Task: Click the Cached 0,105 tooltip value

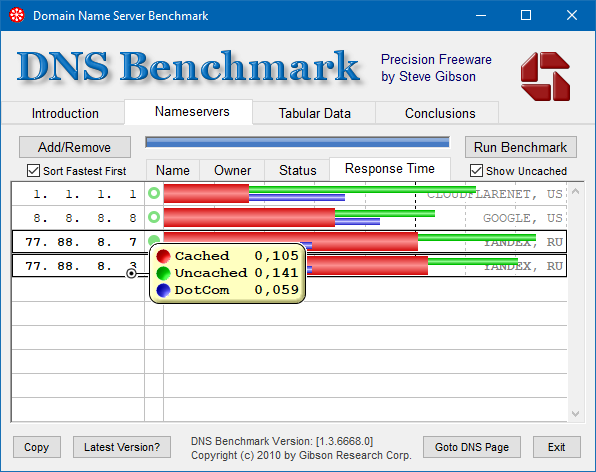Action: [276, 256]
